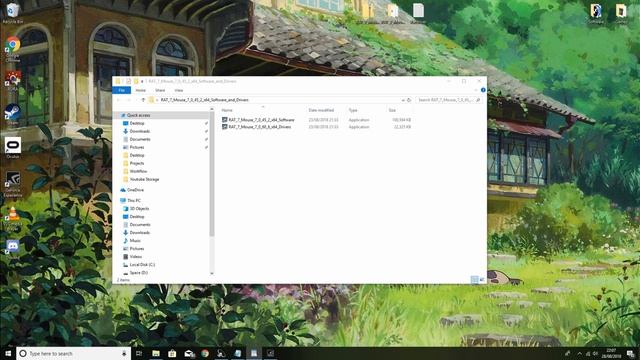Click the Explorer Help question mark icon

(483, 90)
